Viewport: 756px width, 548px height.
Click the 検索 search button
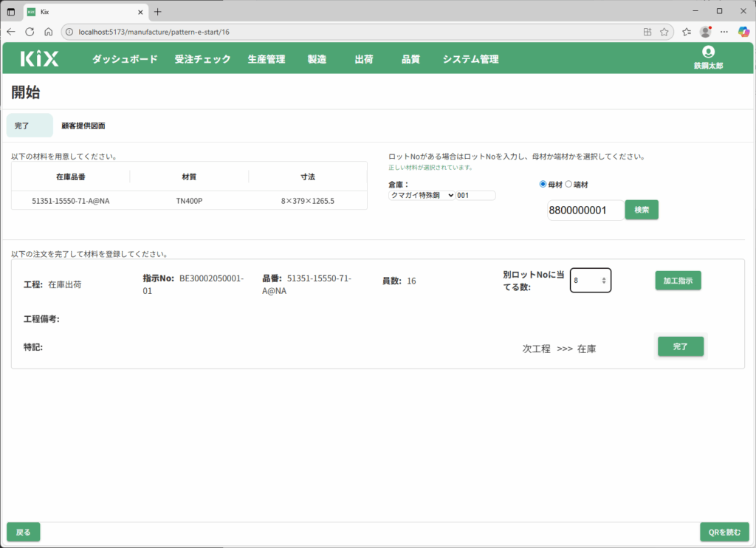coord(642,210)
